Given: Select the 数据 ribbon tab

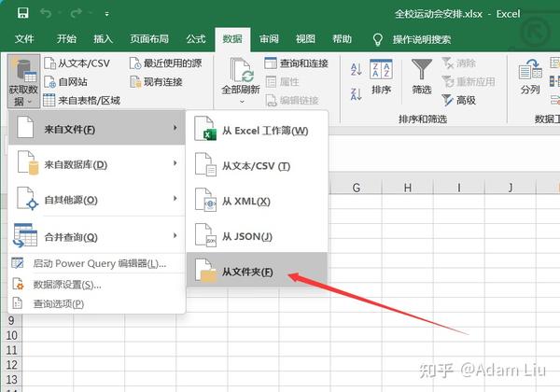Looking at the screenshot, I should tap(232, 39).
